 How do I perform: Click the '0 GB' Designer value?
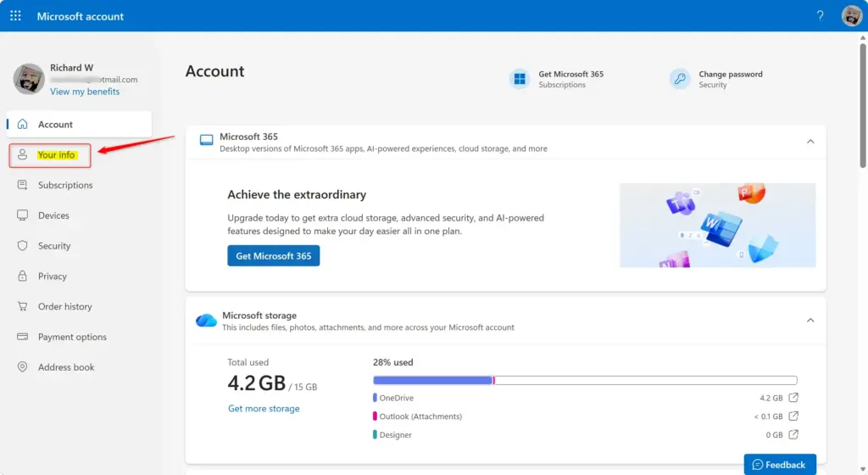(775, 435)
